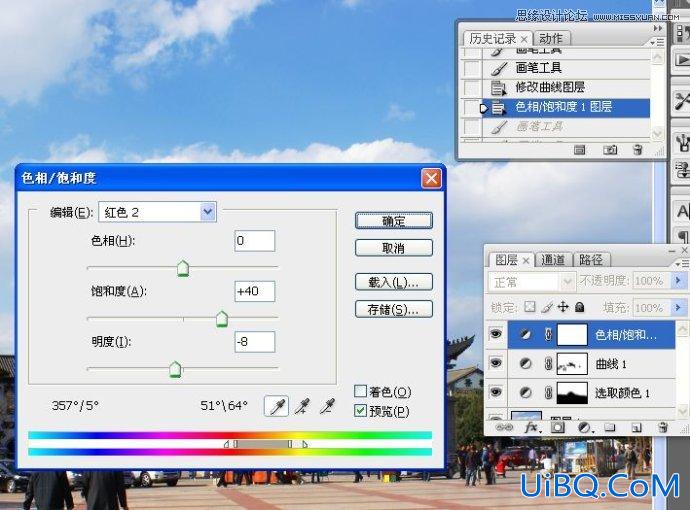Screen dimensions: 690x510
Task: Switch to 路径 tab
Action: (591, 260)
